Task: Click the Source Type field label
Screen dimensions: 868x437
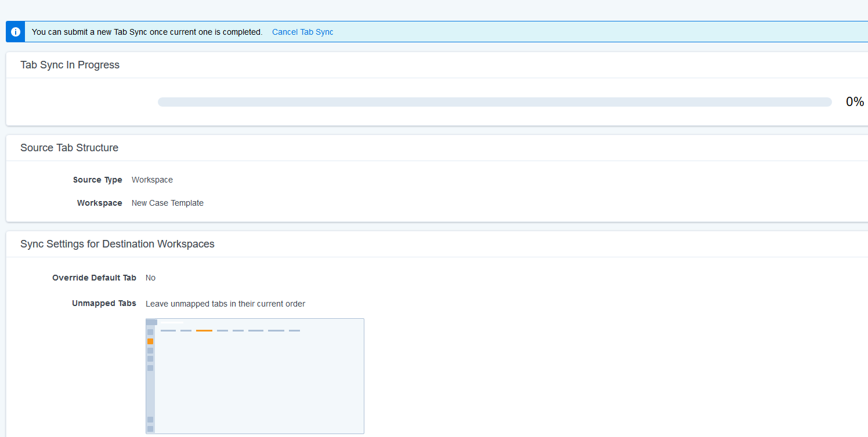Action: click(97, 180)
